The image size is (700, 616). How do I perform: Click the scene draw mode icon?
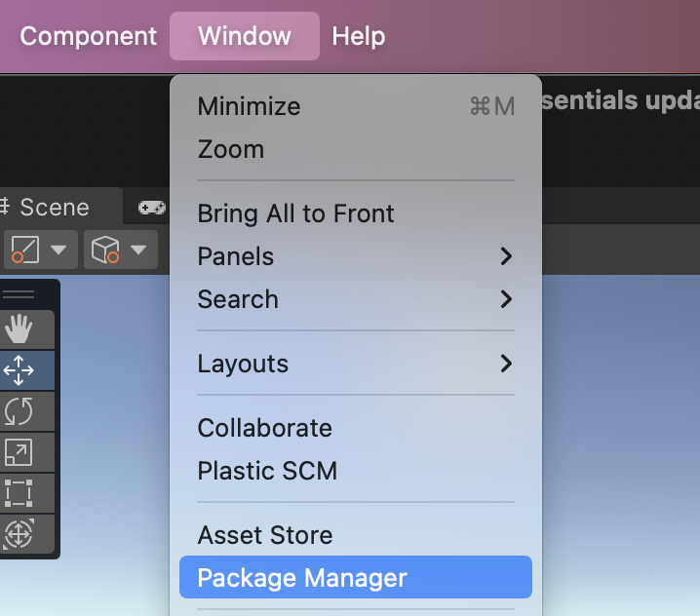tap(24, 250)
